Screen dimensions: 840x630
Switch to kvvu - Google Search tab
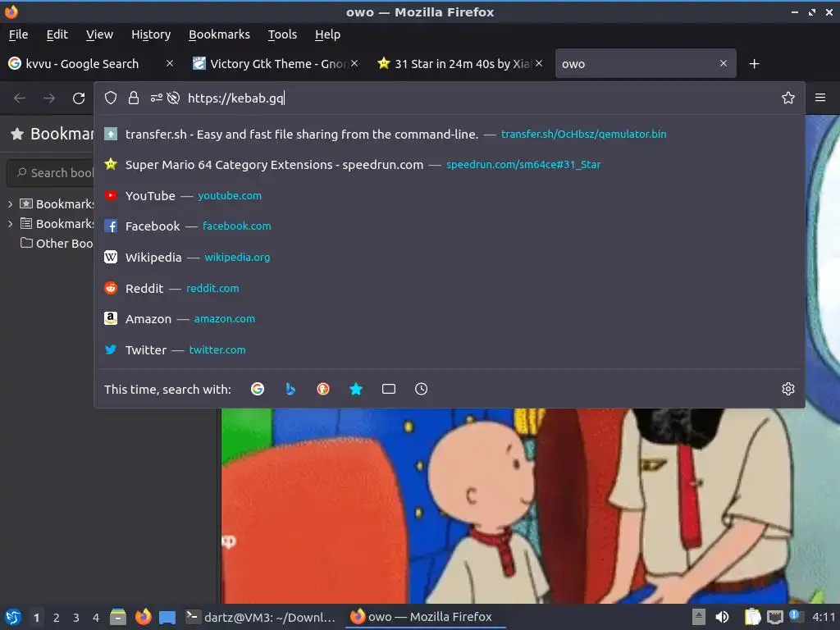(x=83, y=64)
